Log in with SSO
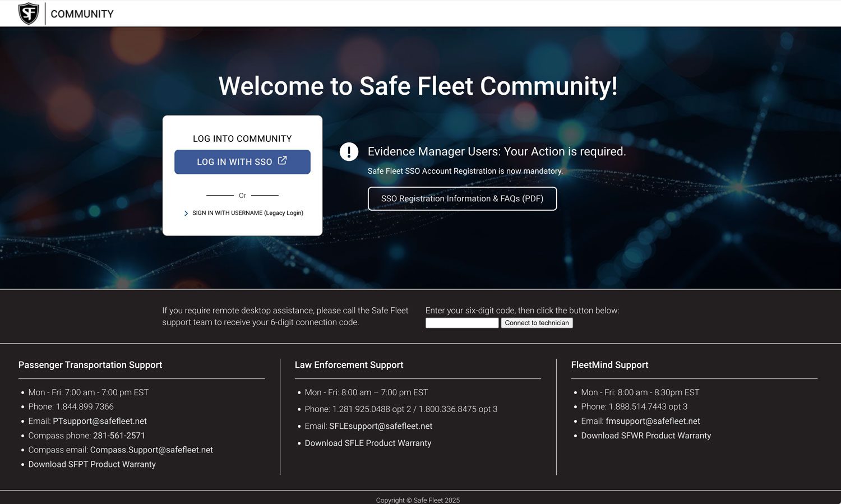The height and width of the screenshot is (504, 841). (242, 161)
